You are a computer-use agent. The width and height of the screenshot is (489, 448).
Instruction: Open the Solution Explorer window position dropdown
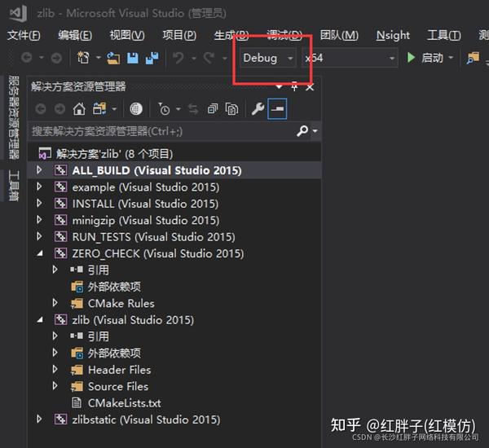279,86
